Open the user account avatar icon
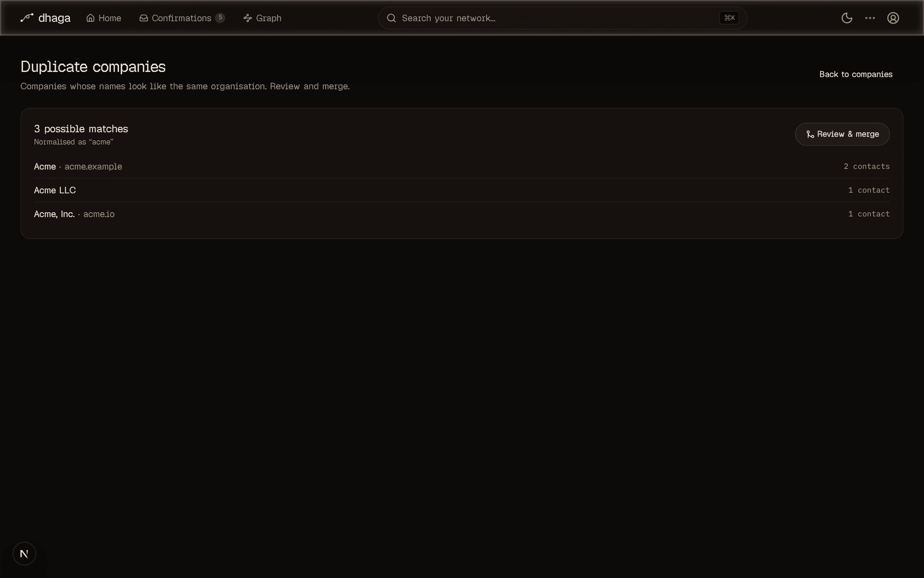 [x=893, y=18]
